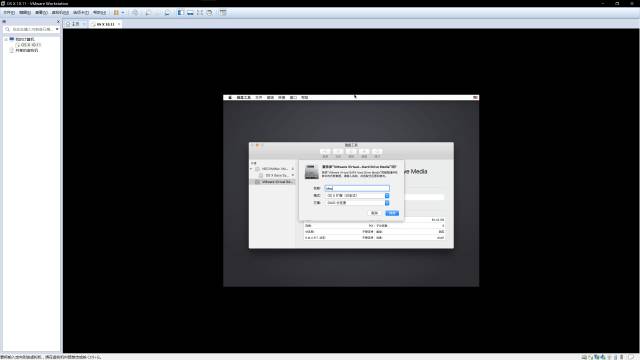Click the orange minimize button of Disk Utility
The height and width of the screenshot is (360, 640).
257,145
